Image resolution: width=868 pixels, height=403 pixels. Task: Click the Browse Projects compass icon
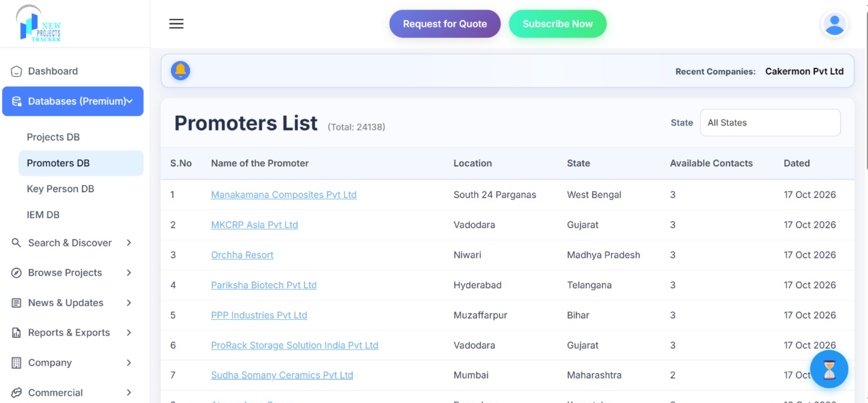(16, 273)
